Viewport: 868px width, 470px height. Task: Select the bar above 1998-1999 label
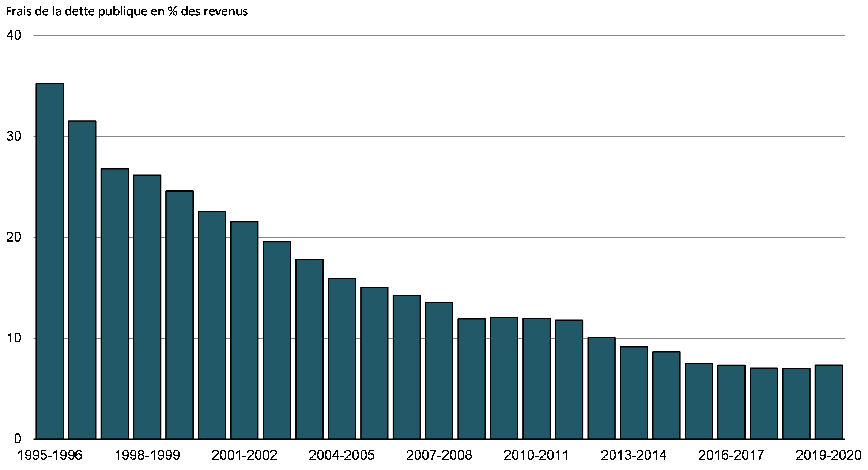click(x=147, y=307)
